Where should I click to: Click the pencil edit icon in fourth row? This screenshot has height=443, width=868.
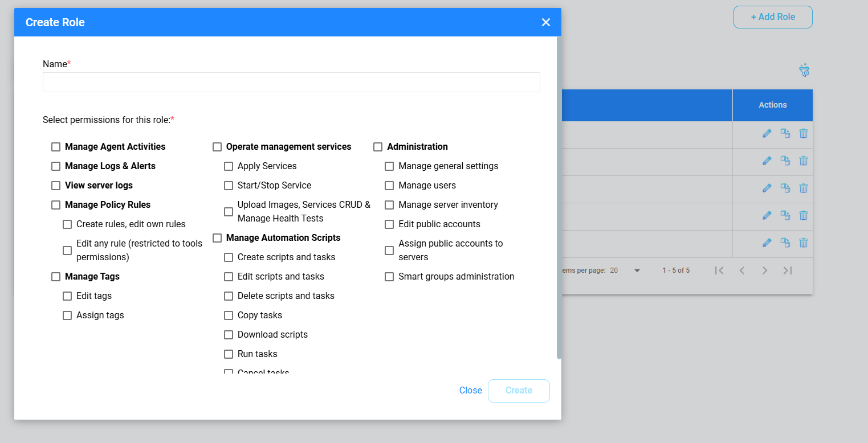pyautogui.click(x=767, y=215)
